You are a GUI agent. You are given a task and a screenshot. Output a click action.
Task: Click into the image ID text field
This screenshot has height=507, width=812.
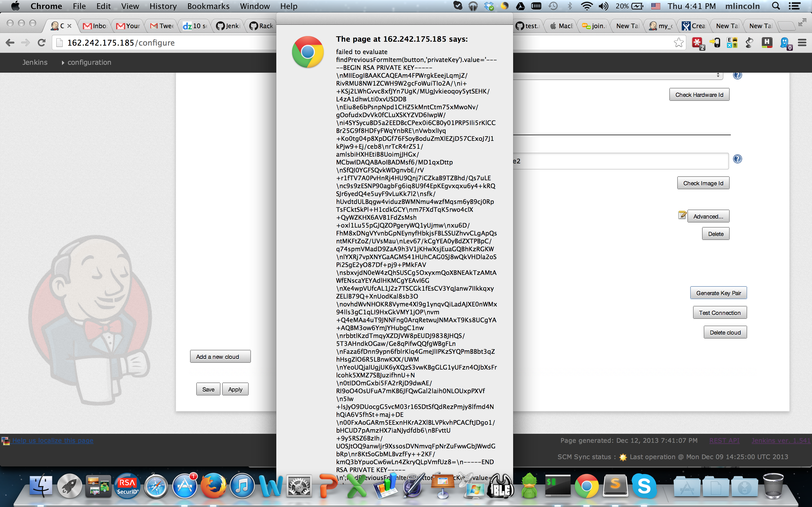[x=621, y=161]
